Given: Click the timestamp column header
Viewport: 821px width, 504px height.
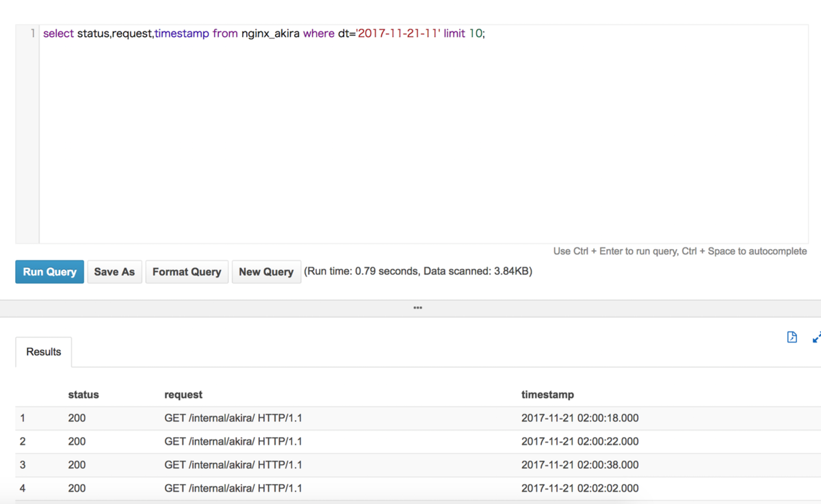Looking at the screenshot, I should tap(547, 395).
